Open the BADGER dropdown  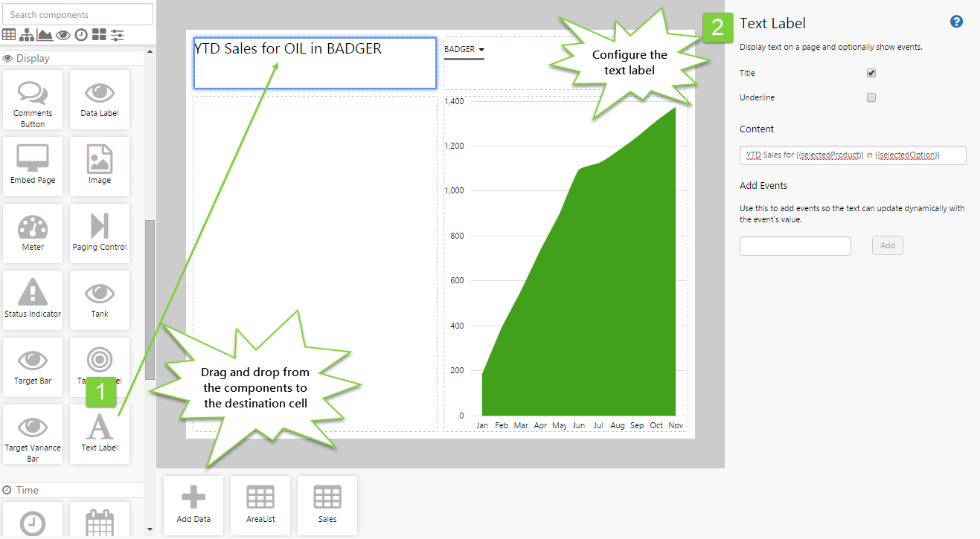464,50
